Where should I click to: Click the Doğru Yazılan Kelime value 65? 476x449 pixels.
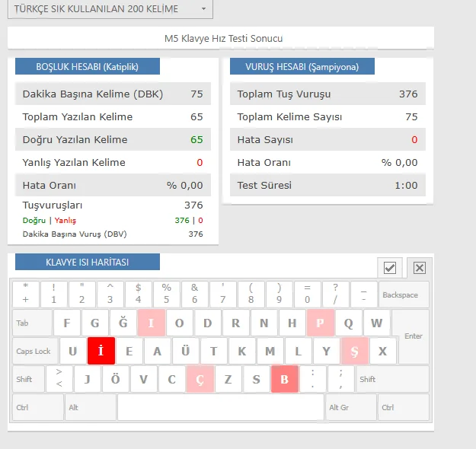pos(196,139)
